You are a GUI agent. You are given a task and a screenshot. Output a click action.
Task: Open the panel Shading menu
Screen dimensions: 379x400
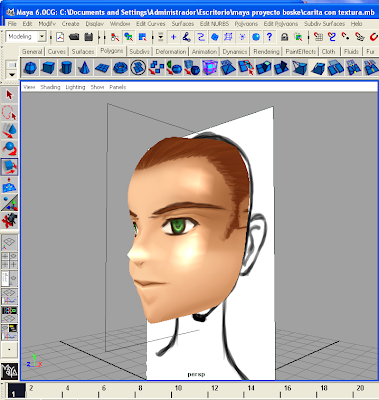click(x=50, y=87)
